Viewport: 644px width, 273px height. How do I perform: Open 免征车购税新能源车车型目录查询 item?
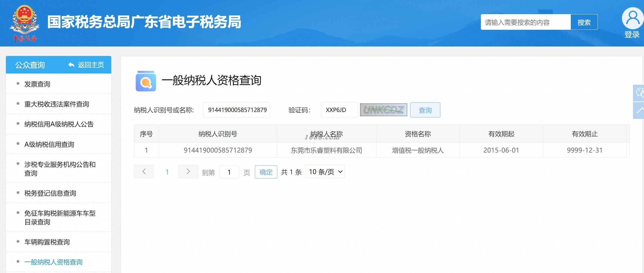(x=59, y=218)
